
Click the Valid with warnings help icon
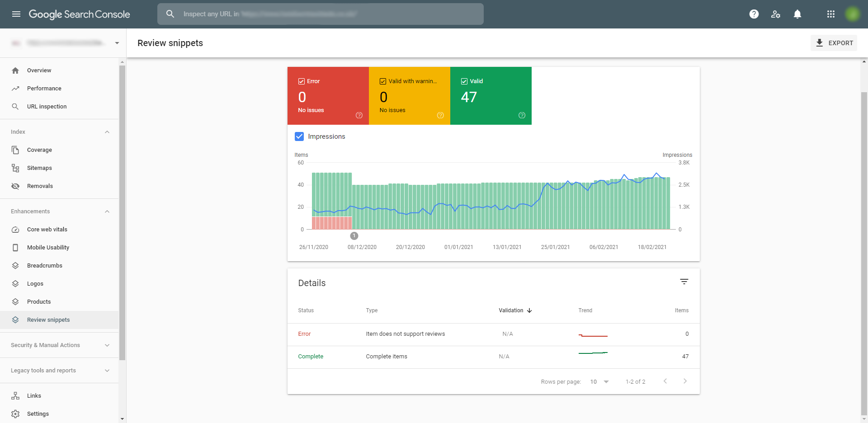point(440,115)
